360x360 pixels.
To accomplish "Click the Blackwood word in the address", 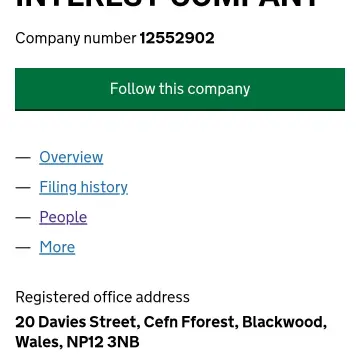I will coord(284,322).
